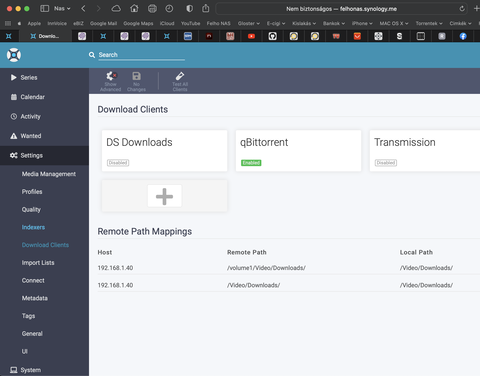This screenshot has height=376, width=480.
Task: Click the Disabled label on Transmission
Action: tap(386, 163)
